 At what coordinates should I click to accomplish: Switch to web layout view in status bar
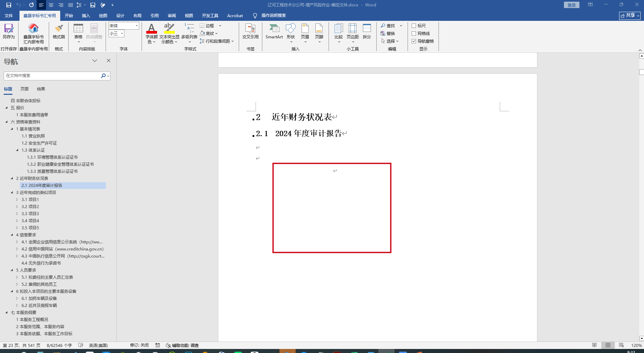[x=621, y=345]
